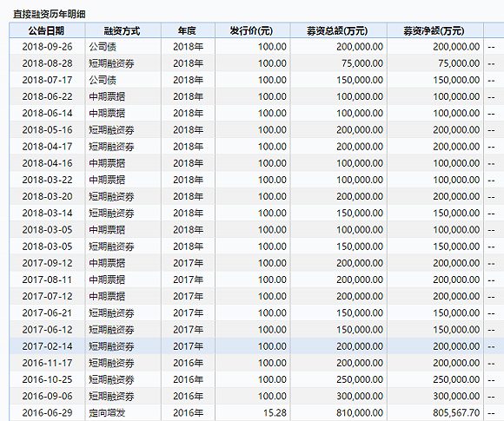Click 定向增发 in the 2016-06-29 row
504x421 pixels.
coord(107,412)
